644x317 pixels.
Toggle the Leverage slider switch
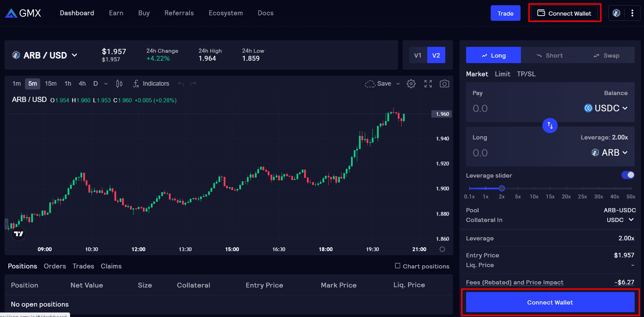[628, 175]
